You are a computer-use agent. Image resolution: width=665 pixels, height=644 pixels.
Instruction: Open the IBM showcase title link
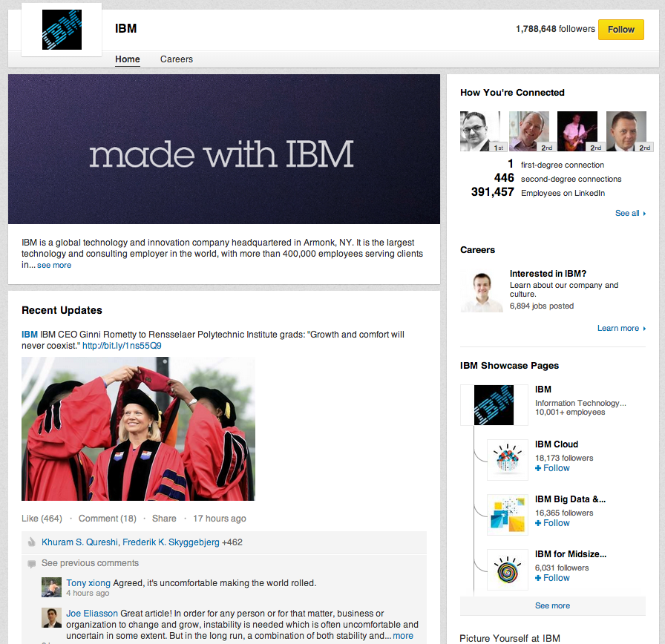tap(543, 390)
